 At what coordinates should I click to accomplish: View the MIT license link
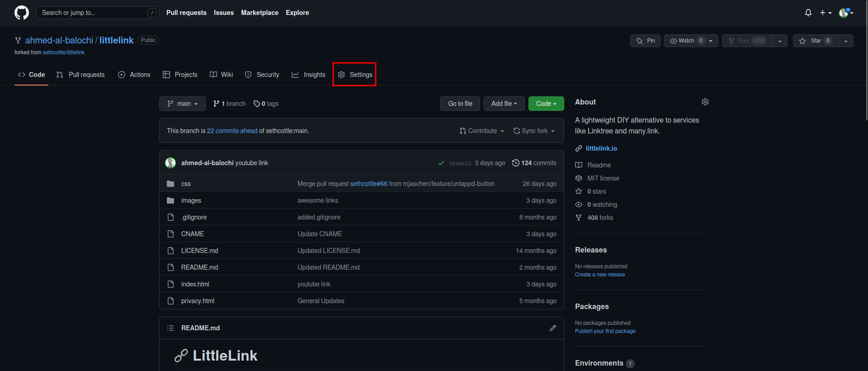597,178
